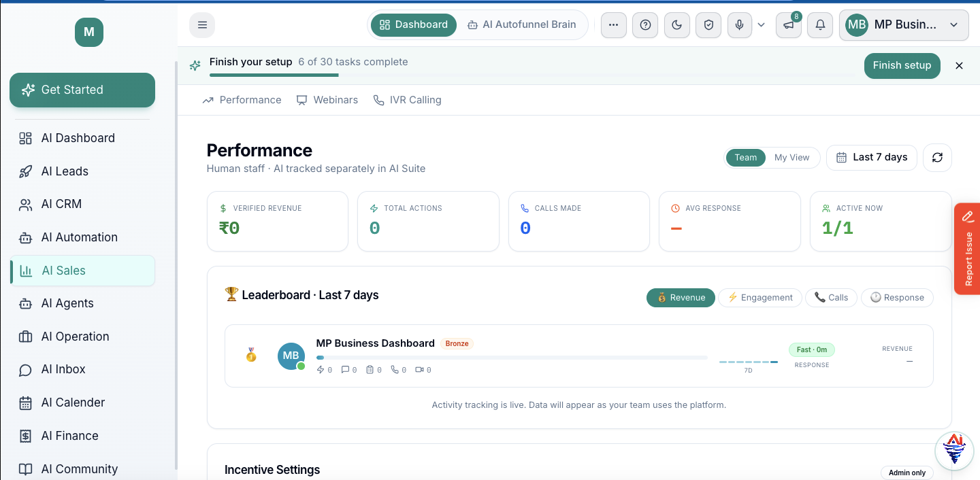Screen dimensions: 980x480
Task: Click the Fast · 0m response badge
Action: click(x=812, y=350)
